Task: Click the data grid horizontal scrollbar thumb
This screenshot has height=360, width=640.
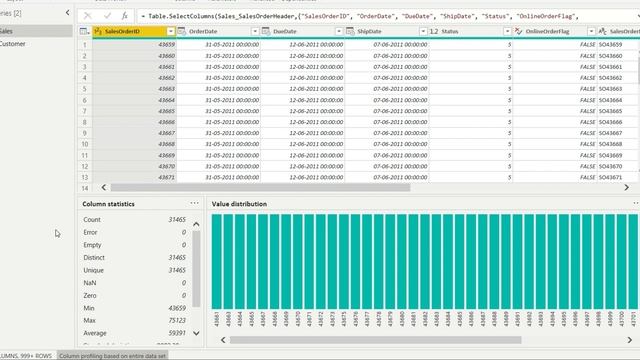Action: 260,187
